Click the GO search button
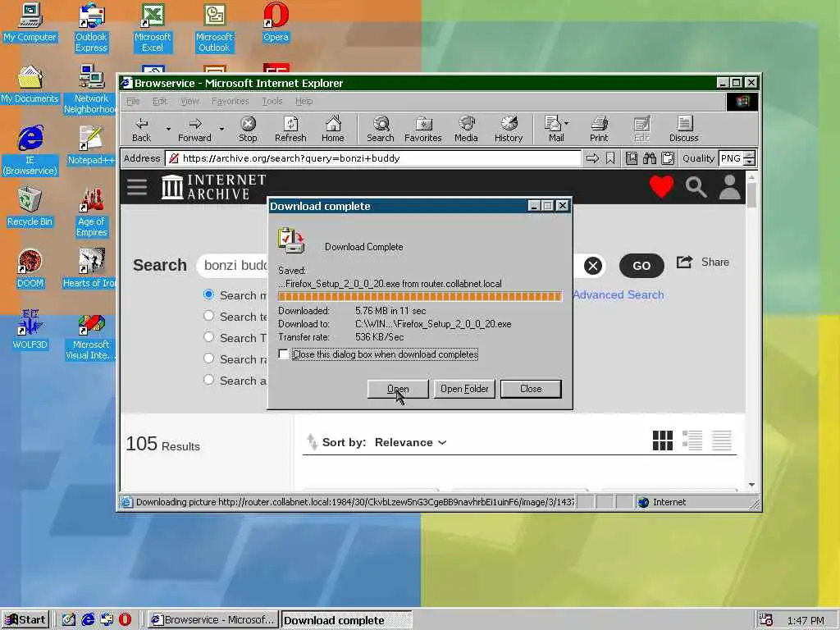 point(641,266)
